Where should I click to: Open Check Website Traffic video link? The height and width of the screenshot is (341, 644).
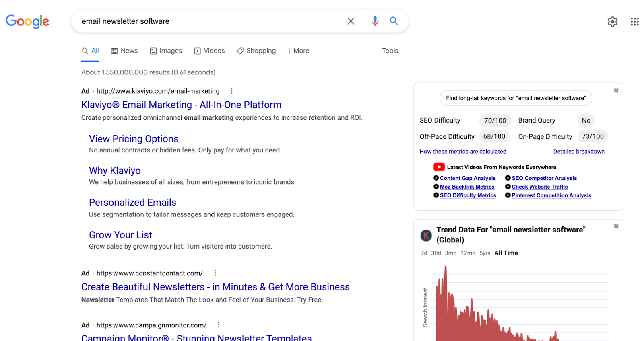point(540,187)
